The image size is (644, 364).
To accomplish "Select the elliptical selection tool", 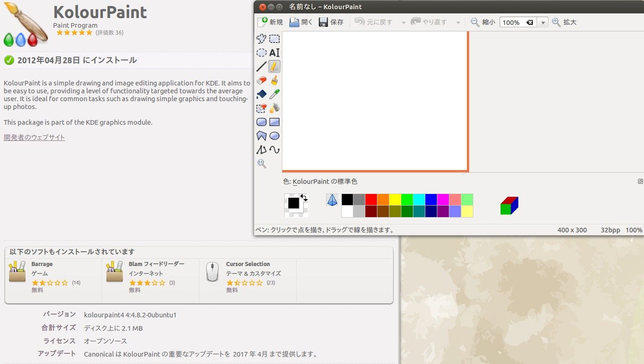I will click(262, 53).
